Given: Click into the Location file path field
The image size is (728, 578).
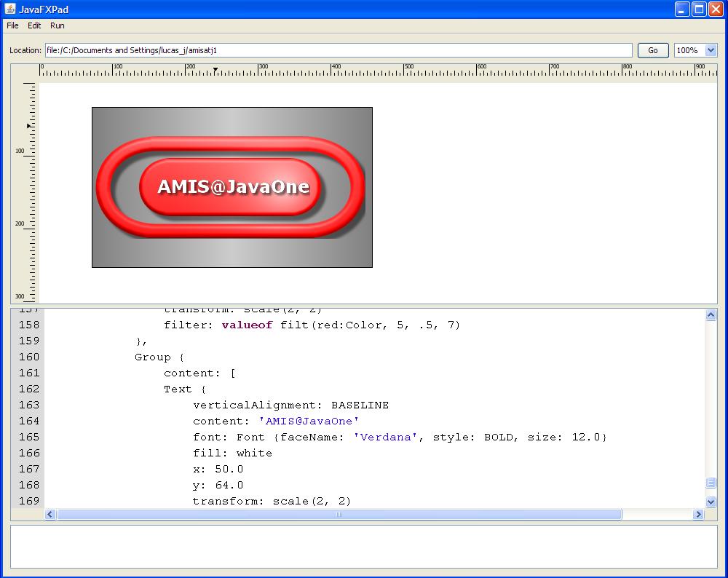Looking at the screenshot, I should click(x=339, y=50).
